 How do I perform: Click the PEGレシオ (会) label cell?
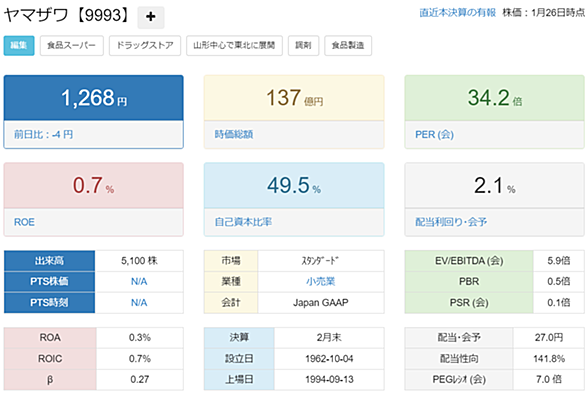coord(459,379)
